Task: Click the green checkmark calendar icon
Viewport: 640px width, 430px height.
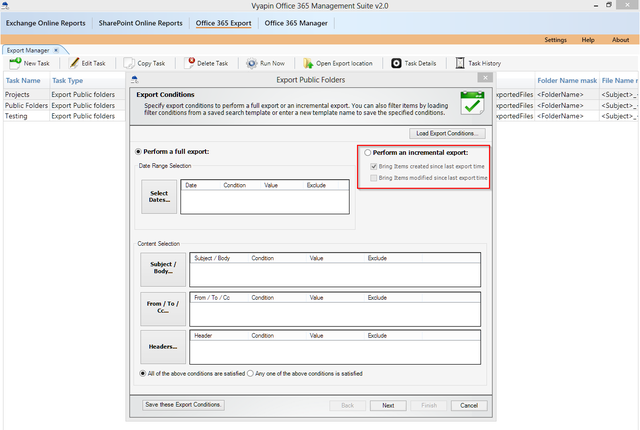Action: coord(472,102)
